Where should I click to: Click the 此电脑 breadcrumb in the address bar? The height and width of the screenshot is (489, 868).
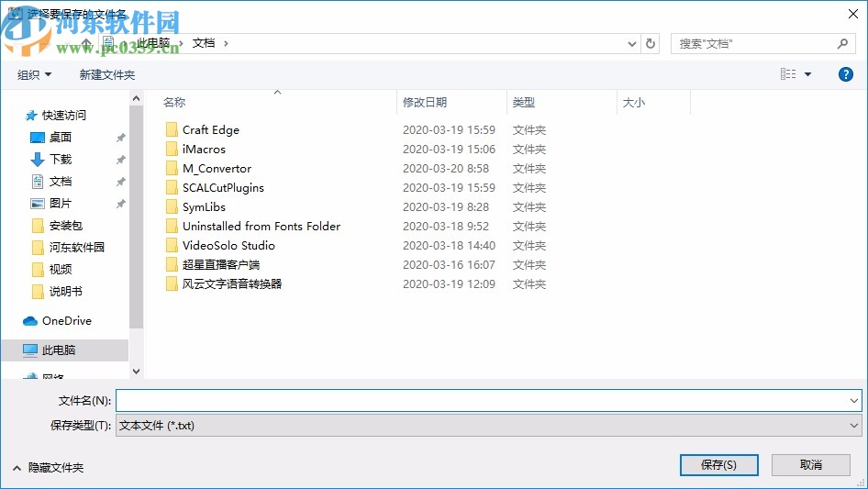click(153, 43)
